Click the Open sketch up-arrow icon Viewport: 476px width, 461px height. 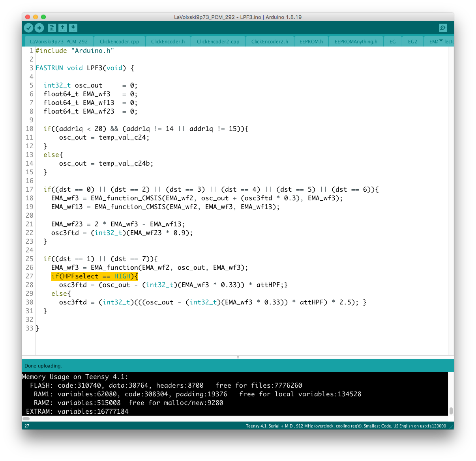click(62, 28)
